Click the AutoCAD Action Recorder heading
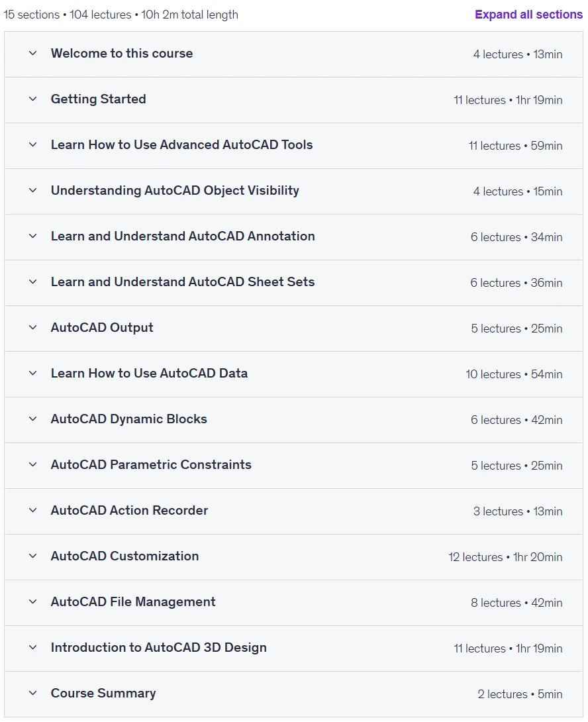 tap(129, 510)
